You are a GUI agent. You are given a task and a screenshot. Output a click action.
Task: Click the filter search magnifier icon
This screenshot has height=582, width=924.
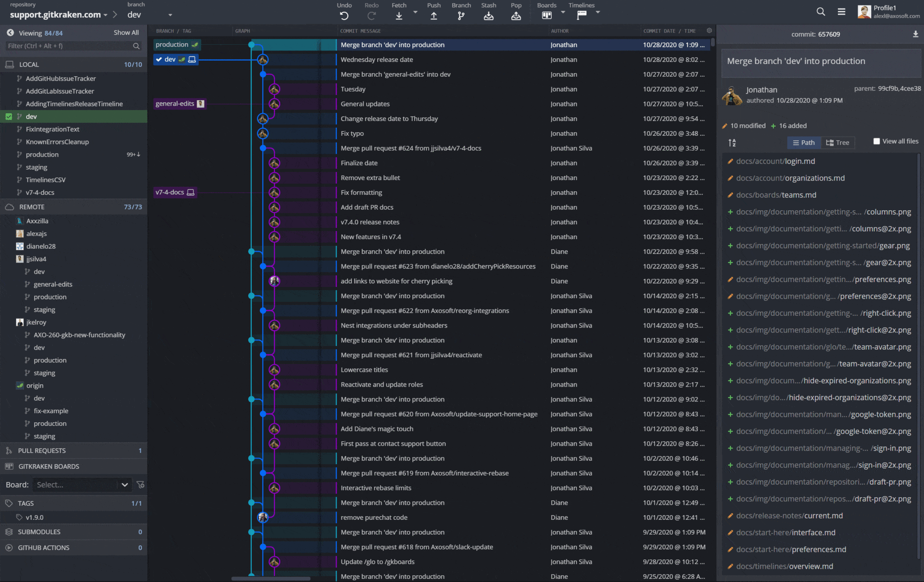click(136, 46)
